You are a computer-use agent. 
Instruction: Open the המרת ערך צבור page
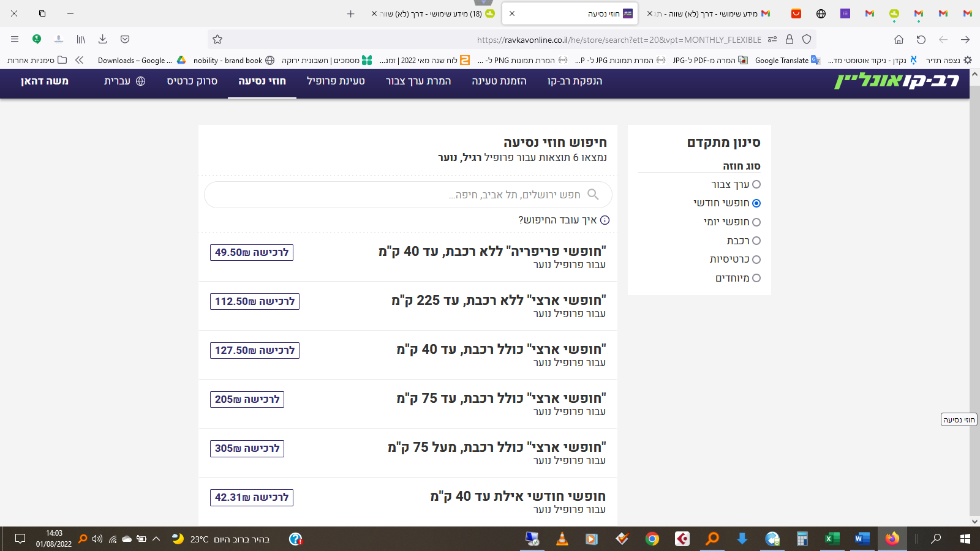(418, 81)
